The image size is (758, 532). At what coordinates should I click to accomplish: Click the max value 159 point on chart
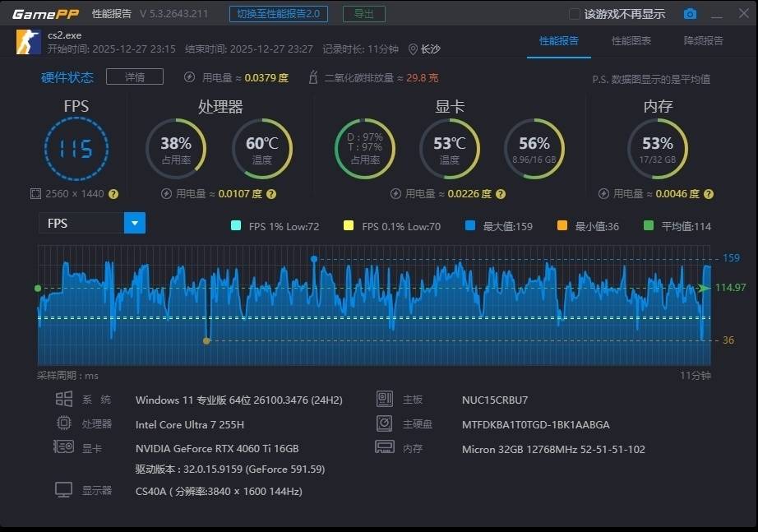[x=314, y=259]
